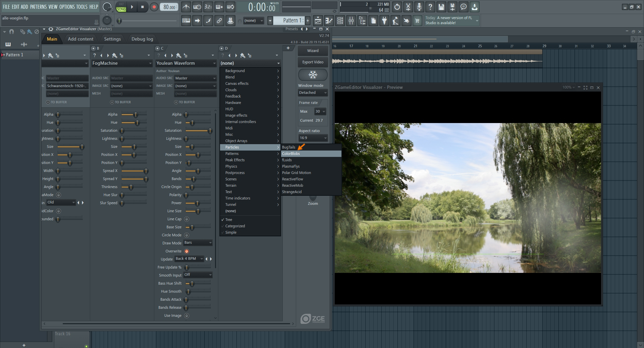Switch to the Debug log tab
Viewport: 644px width, 348px height.
(142, 39)
